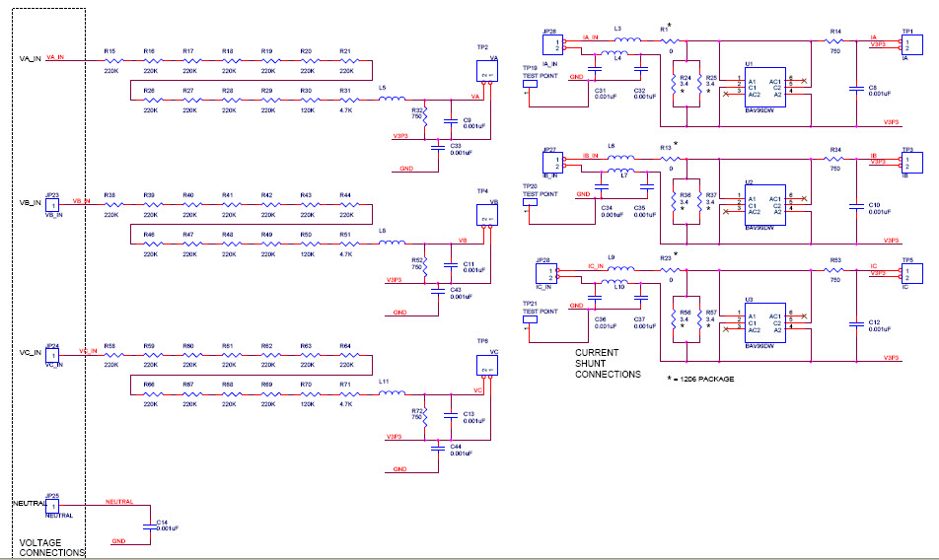This screenshot has width=939, height=560.
Task: Click the TP5 IC output connector
Action: pyautogui.click(x=906, y=273)
